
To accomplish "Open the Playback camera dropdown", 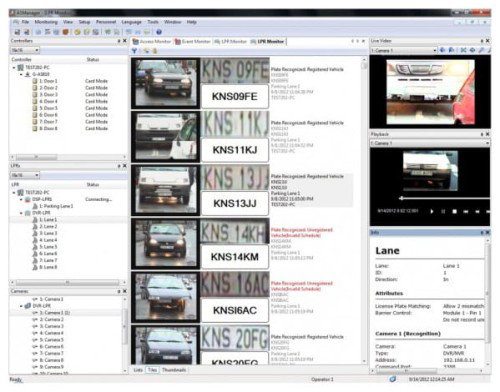I will (487, 143).
